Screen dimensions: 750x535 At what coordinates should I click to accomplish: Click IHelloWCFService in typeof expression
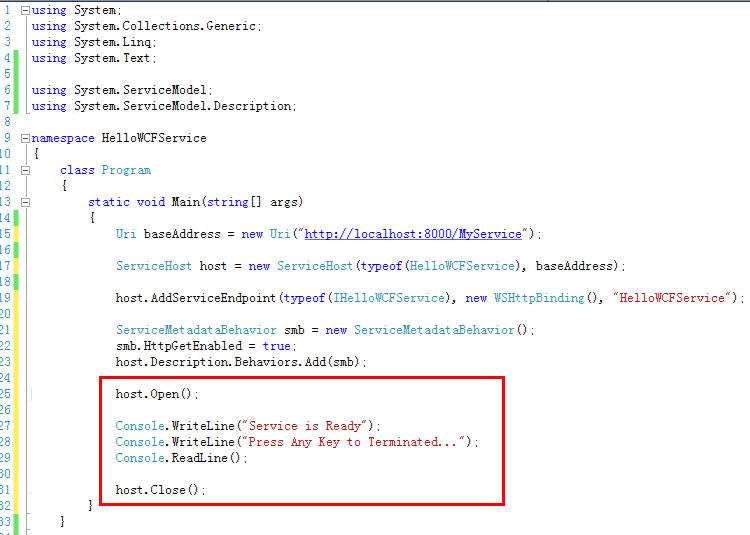(x=388, y=298)
